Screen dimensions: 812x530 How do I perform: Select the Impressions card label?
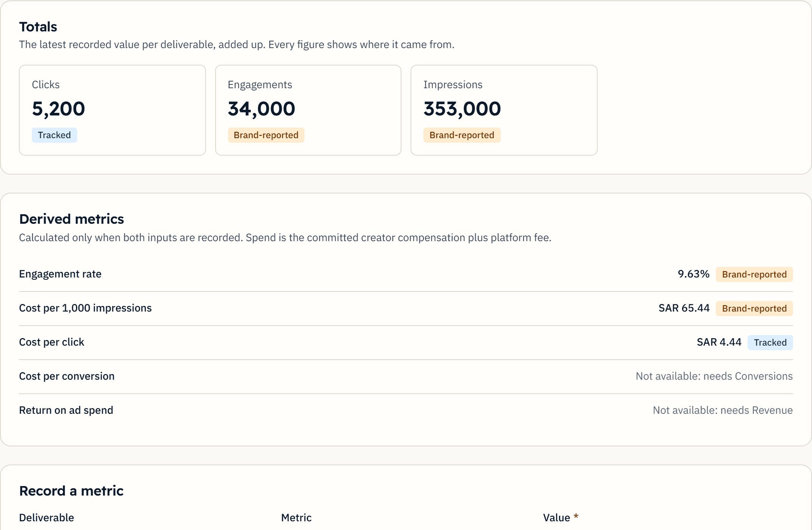click(x=453, y=84)
